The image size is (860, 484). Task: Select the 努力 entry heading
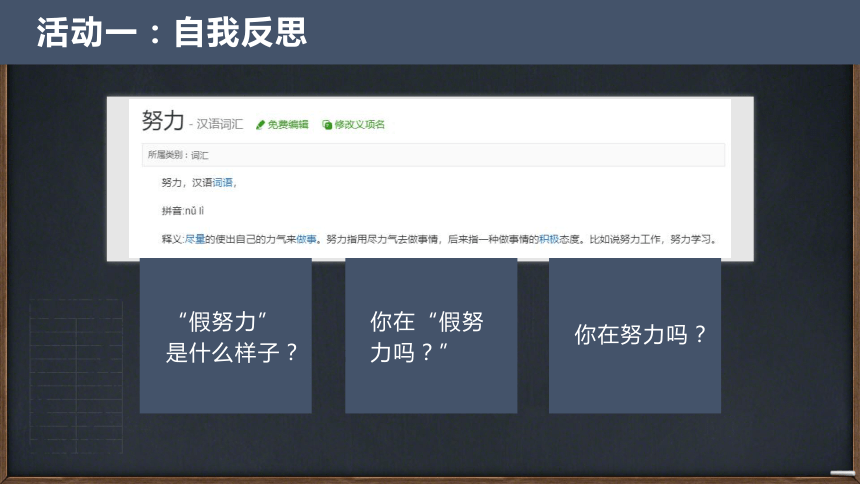tap(163, 120)
